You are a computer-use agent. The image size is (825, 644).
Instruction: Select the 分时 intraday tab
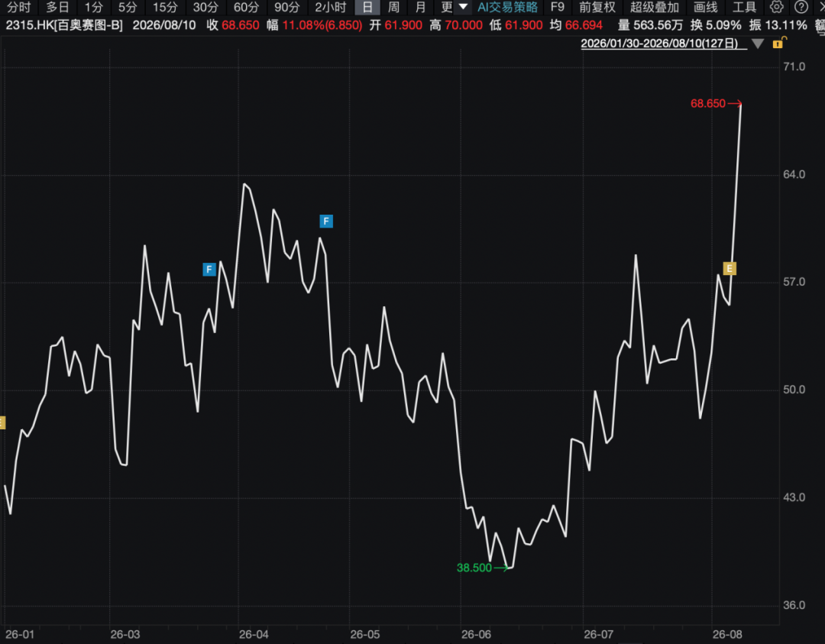19,8
